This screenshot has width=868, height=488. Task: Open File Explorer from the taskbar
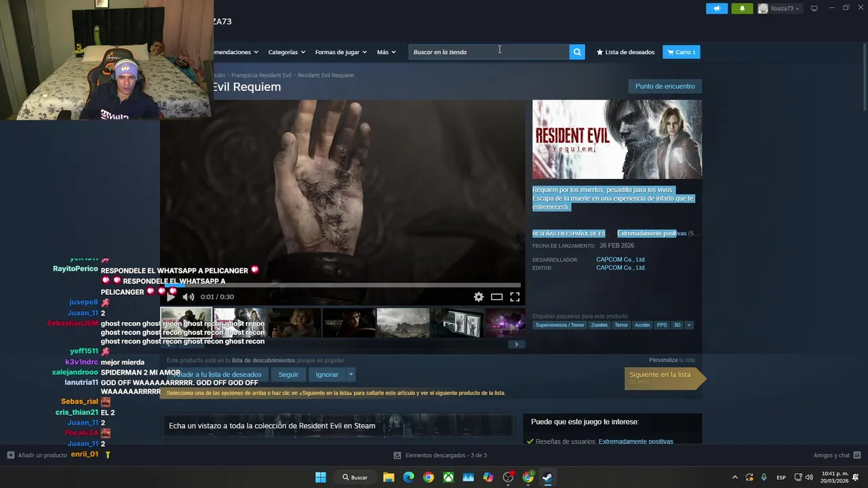389,477
